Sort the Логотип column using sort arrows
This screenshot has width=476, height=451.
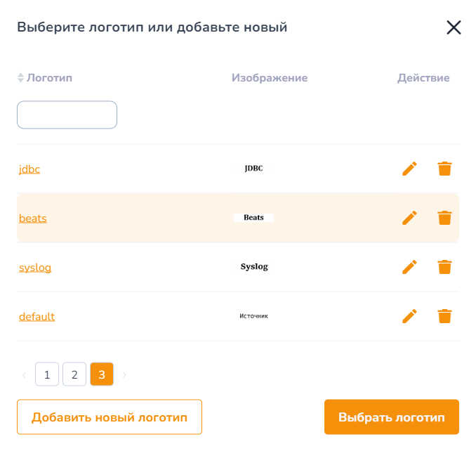[20, 78]
